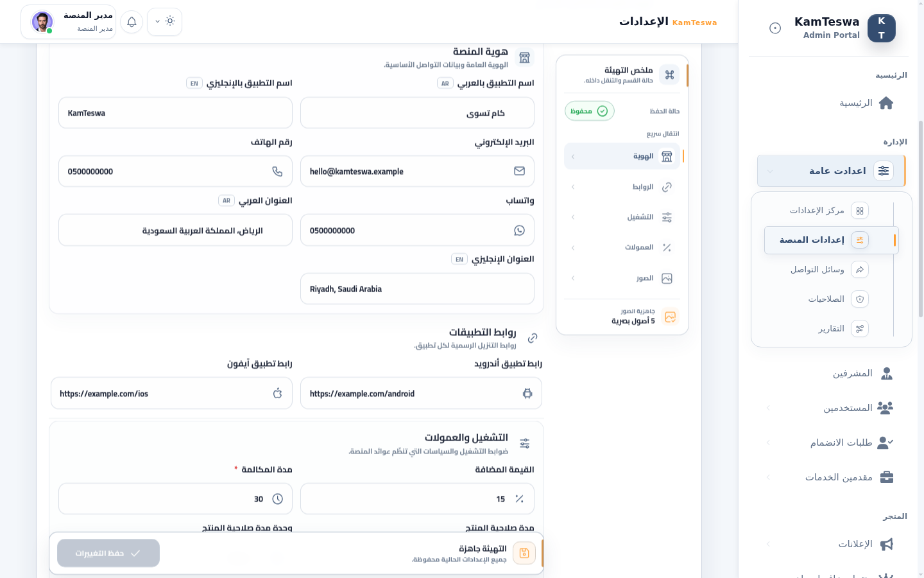This screenshot has height=578, width=924.
Task: Collapse the اعدادت عامة sidebar section
Action: [832, 171]
